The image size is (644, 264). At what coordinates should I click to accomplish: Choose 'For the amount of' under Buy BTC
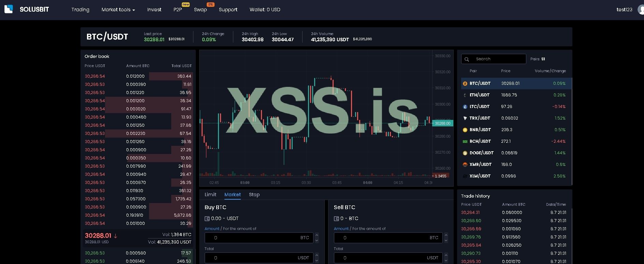click(x=239, y=229)
